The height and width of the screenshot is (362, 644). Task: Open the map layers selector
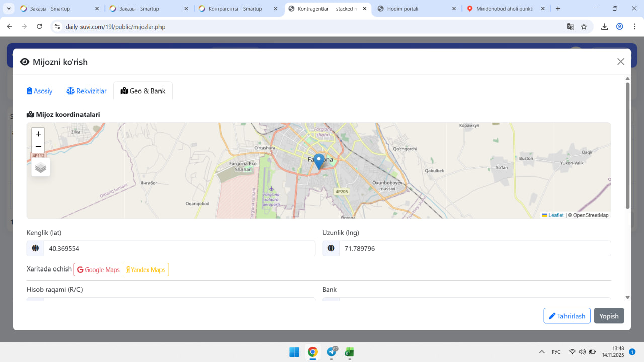41,168
